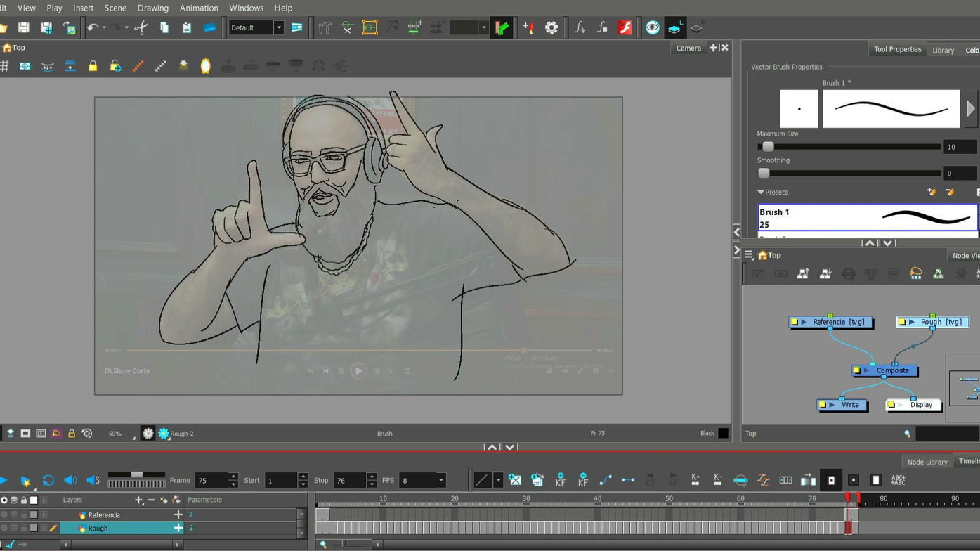Screen dimensions: 980x551
Task: Click the Delete Layer minus icon
Action: 150,500
